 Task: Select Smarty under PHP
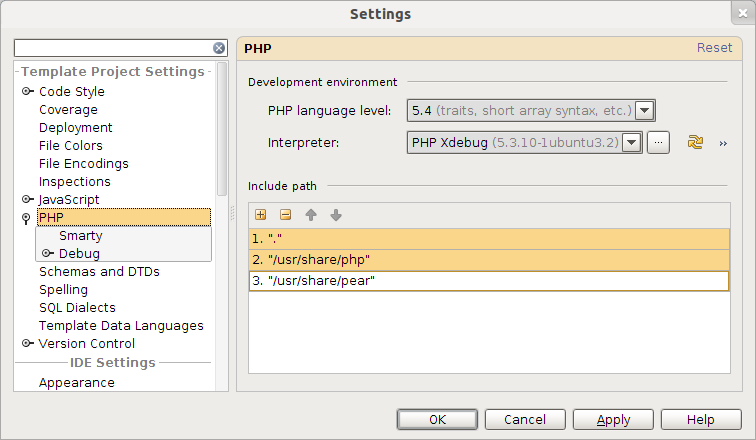[x=81, y=236]
